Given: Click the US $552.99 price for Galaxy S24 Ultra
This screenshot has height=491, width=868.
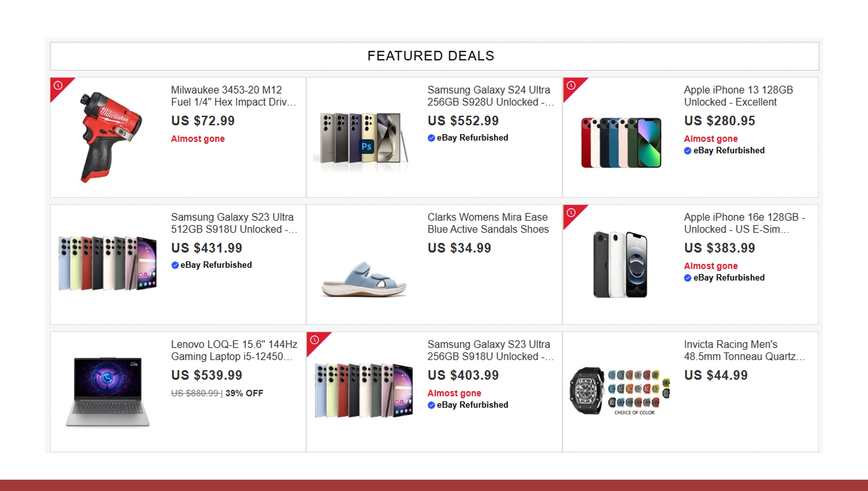Looking at the screenshot, I should coord(463,121).
